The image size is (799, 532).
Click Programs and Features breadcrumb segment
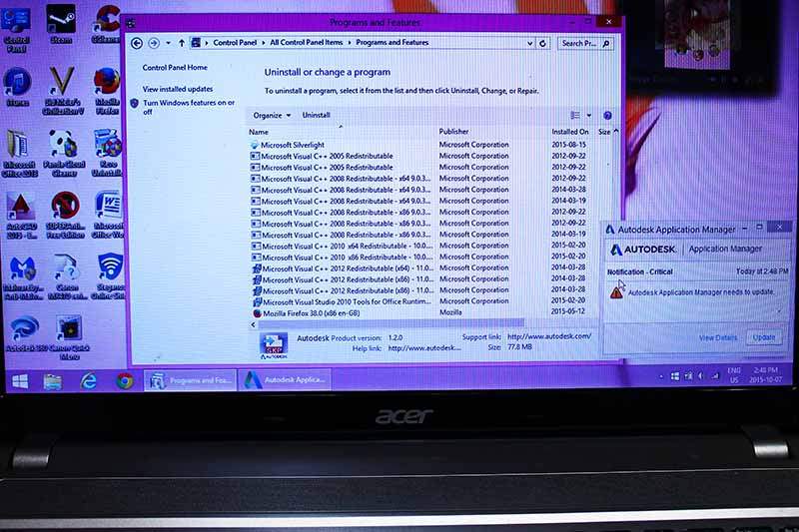[x=392, y=43]
